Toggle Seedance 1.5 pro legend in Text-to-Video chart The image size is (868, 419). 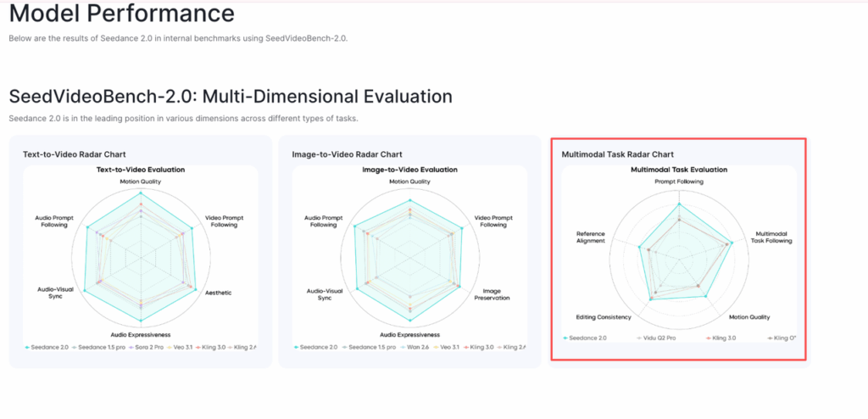98,348
